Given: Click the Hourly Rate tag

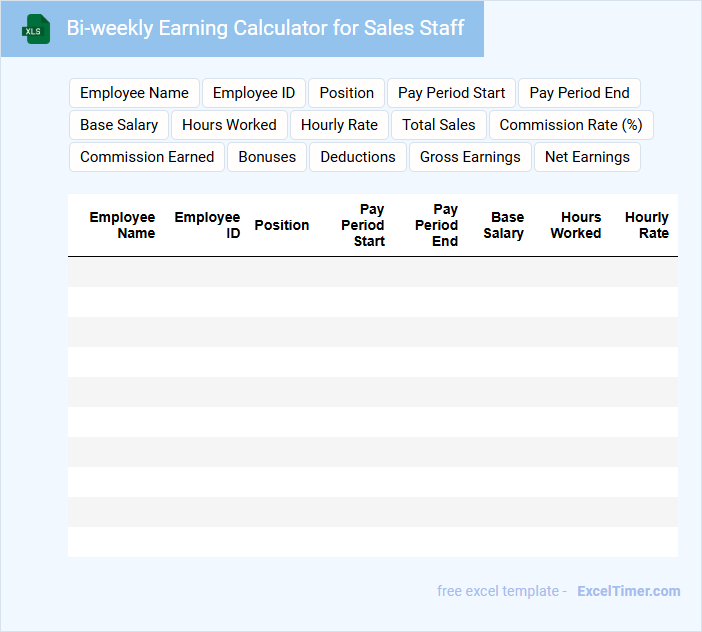Looking at the screenshot, I should 339,125.
